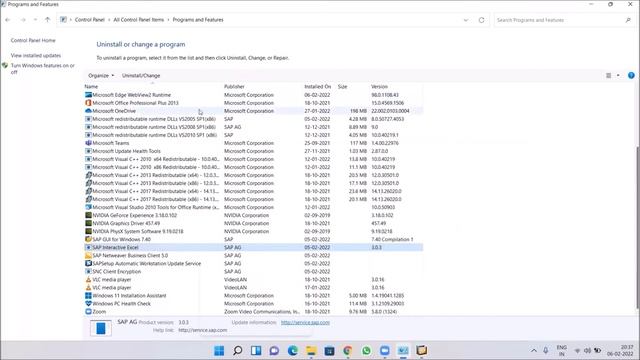The height and width of the screenshot is (360, 640).
Task: Select the Microsoft OneDrive cloud icon
Action: (x=88, y=111)
